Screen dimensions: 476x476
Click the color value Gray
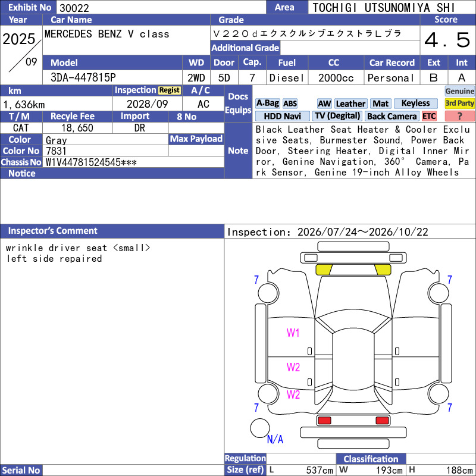click(56, 140)
